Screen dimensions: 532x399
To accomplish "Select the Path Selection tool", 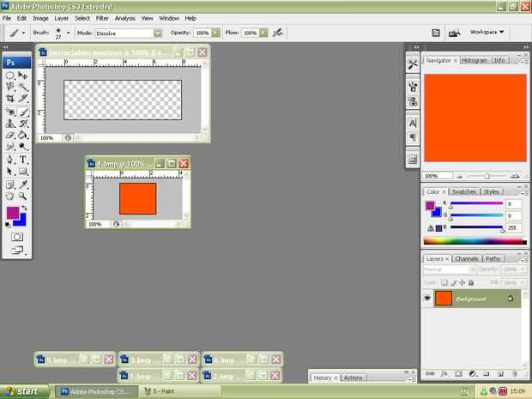I will pyautogui.click(x=10, y=171).
